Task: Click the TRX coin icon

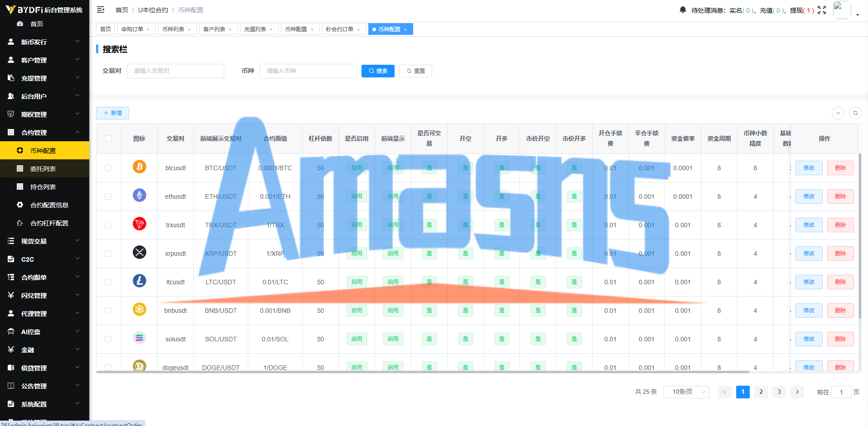Action: (x=140, y=224)
